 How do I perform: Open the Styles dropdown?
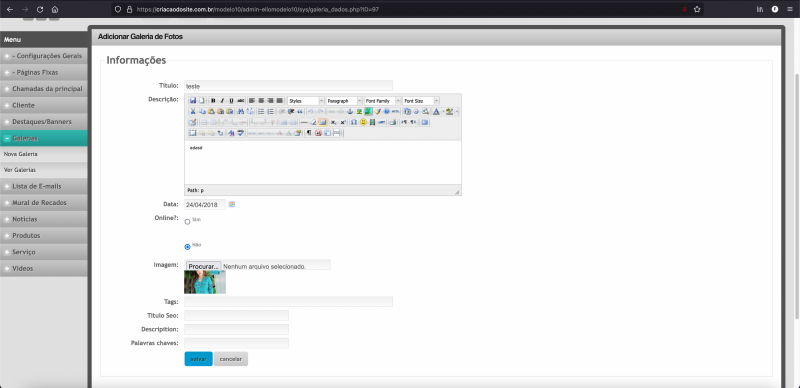click(x=306, y=101)
